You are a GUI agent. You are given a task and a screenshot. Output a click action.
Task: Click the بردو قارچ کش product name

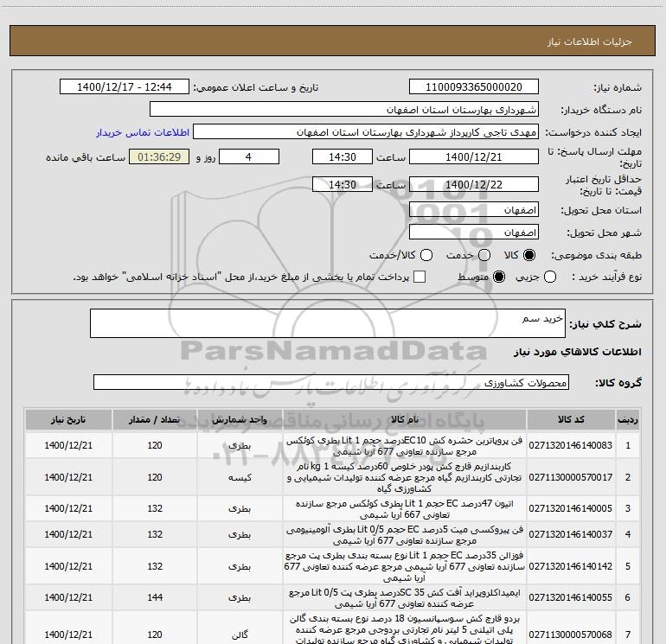[x=405, y=629]
